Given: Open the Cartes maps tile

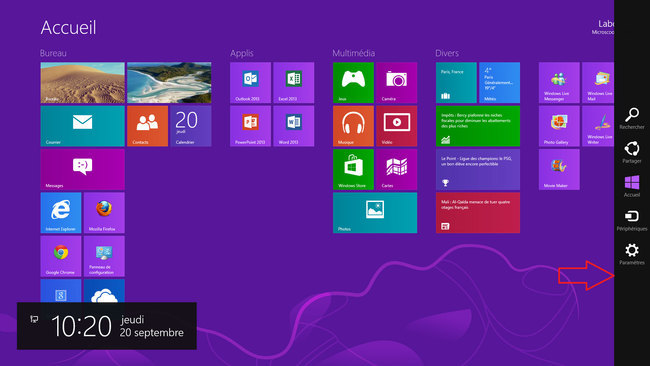Looking at the screenshot, I should point(396,170).
